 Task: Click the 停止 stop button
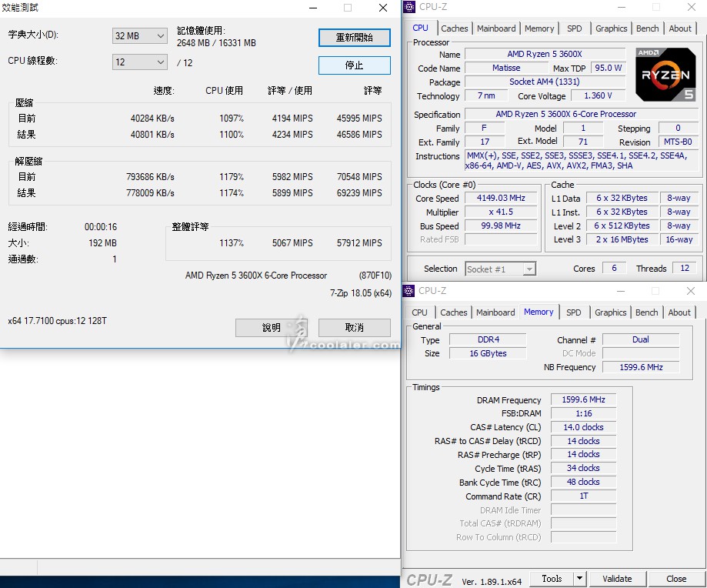(355, 65)
